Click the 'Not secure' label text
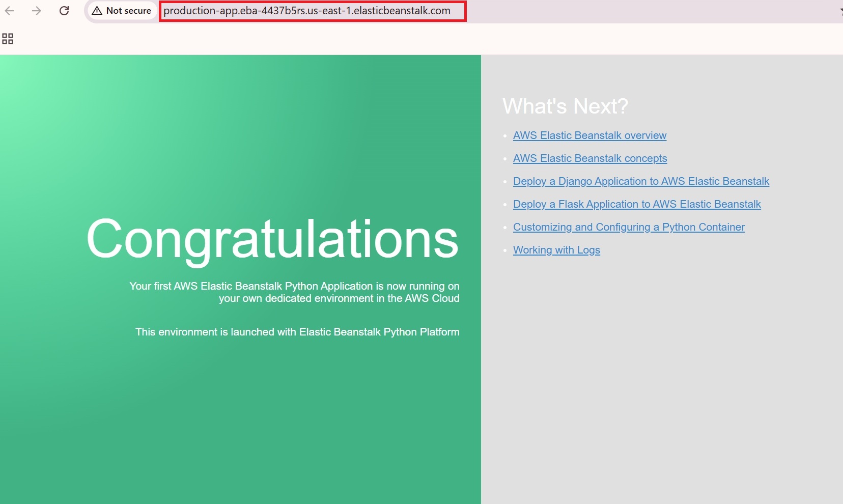Image resolution: width=843 pixels, height=504 pixels. [128, 11]
